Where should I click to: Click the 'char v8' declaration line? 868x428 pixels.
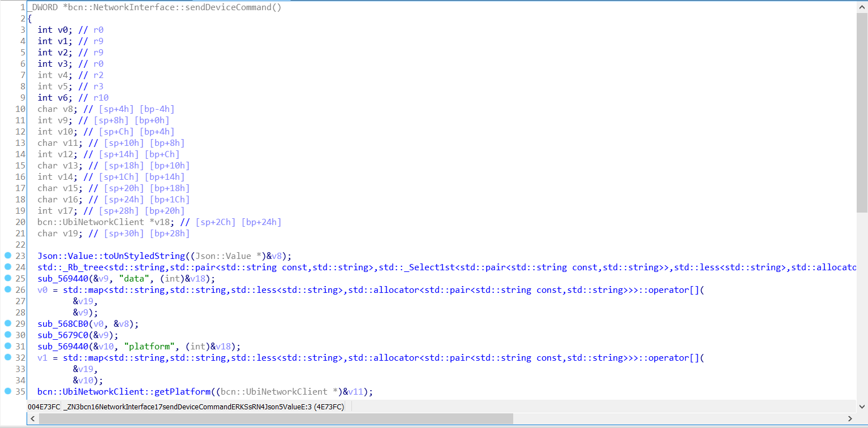[106, 109]
